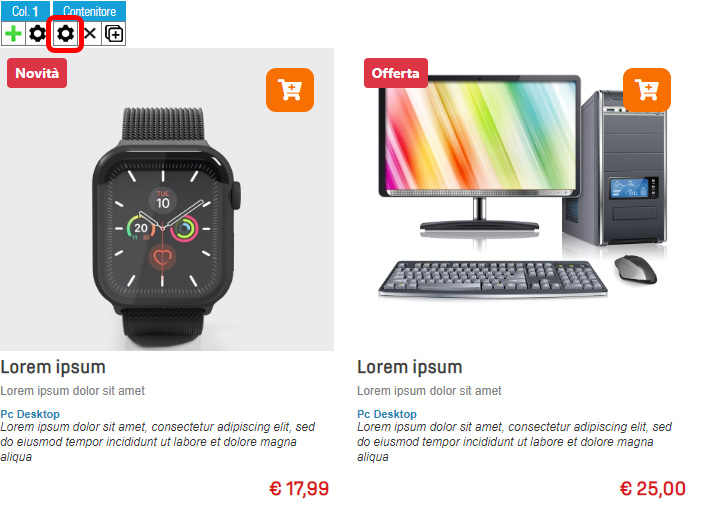This screenshot has height=515, width=703.
Task: Add desktop computer to cart via orange button
Action: click(x=647, y=90)
